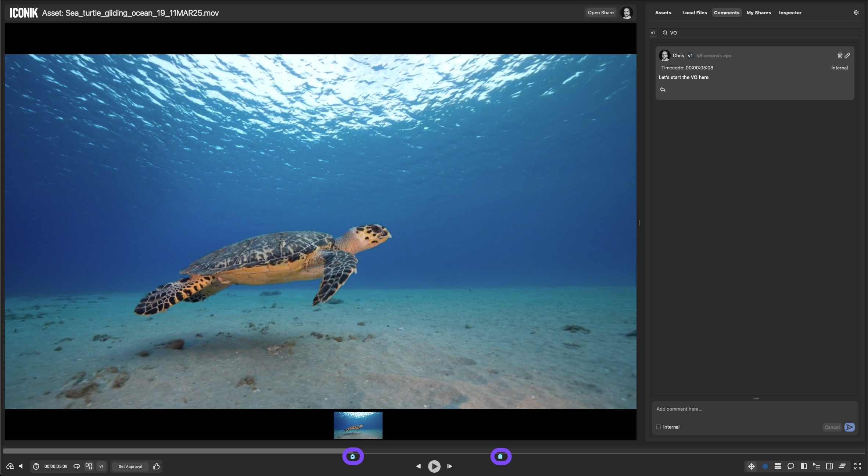Reply to the VO comment

tap(663, 90)
